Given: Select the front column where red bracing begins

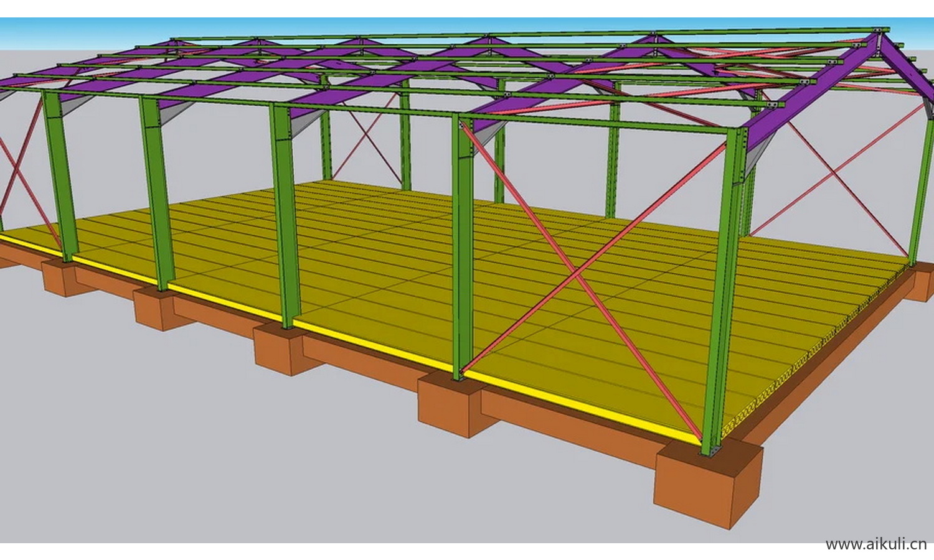Looking at the screenshot, I should 461,249.
